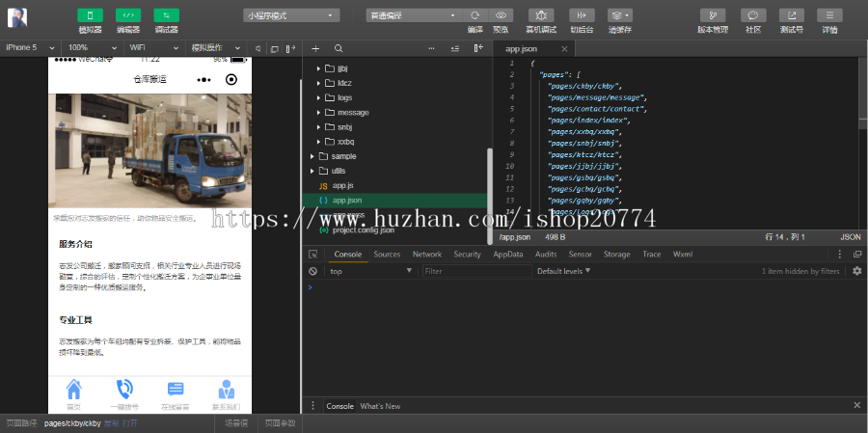Click the undock devtools window icon
The height and width of the screenshot is (433, 868).
(857, 255)
